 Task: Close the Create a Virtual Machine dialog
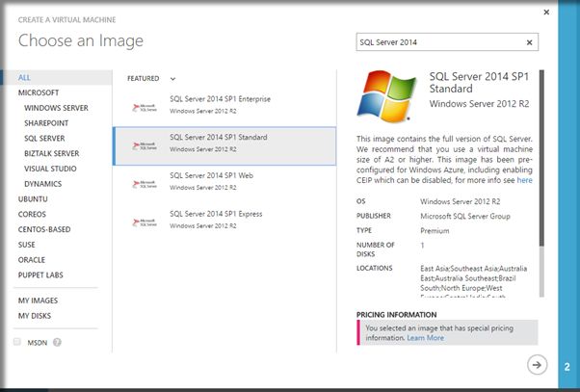tap(546, 13)
